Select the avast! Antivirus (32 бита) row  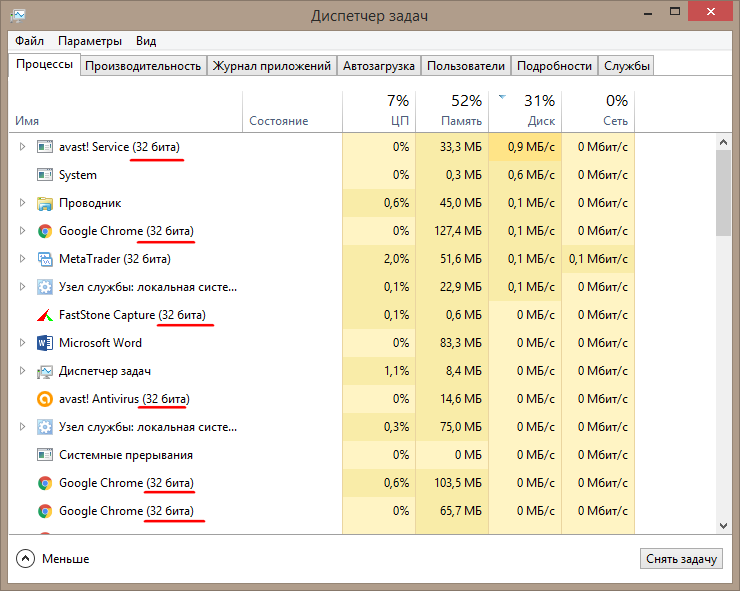point(322,399)
